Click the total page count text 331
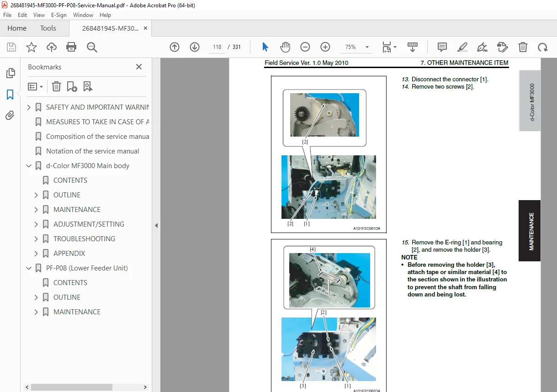The width and height of the screenshot is (557, 392). click(x=236, y=47)
